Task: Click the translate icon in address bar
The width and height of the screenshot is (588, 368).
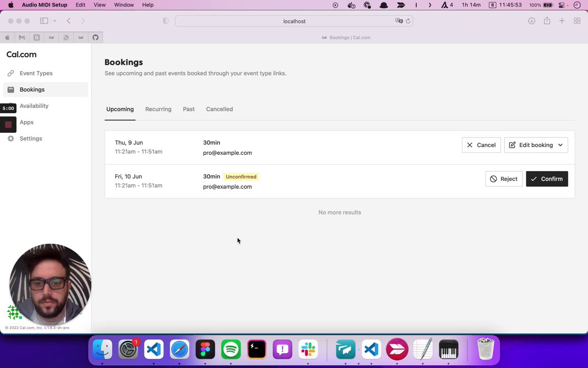Action: (x=399, y=21)
